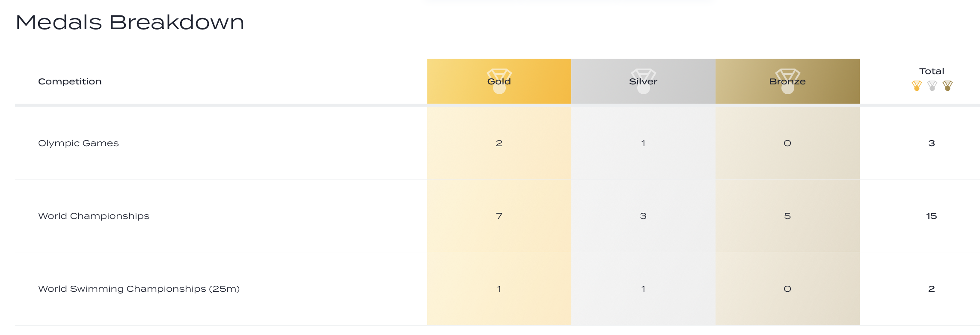The image size is (980, 335).
Task: Select World Championships gold count 7
Action: 499,216
